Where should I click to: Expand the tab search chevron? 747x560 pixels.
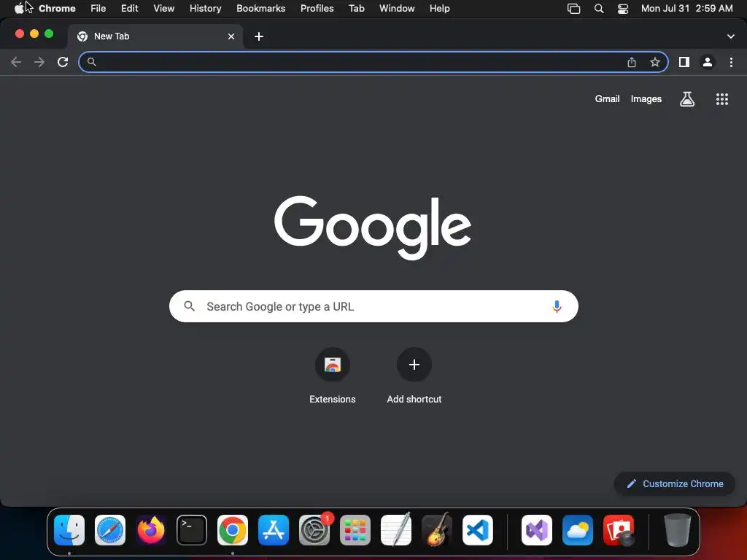[x=731, y=36]
